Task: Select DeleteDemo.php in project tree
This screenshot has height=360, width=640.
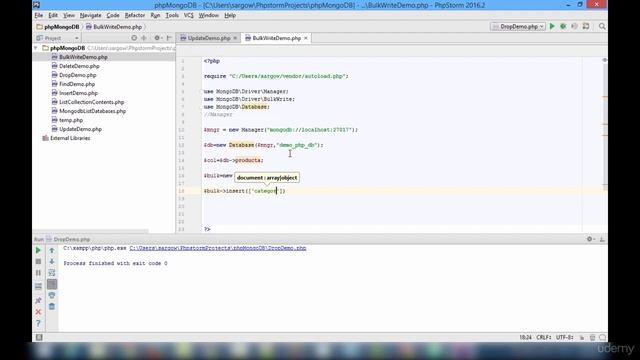Action: [x=79, y=66]
